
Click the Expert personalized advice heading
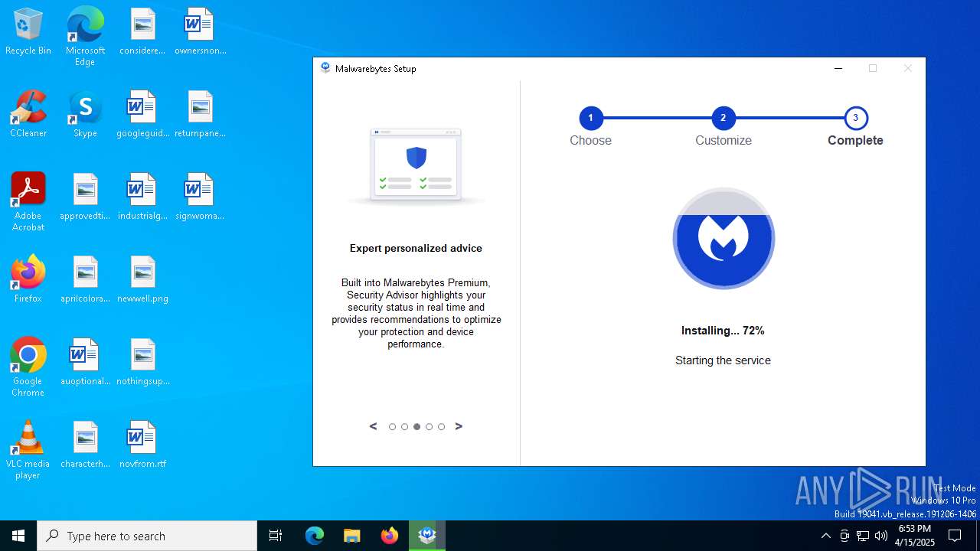(416, 248)
